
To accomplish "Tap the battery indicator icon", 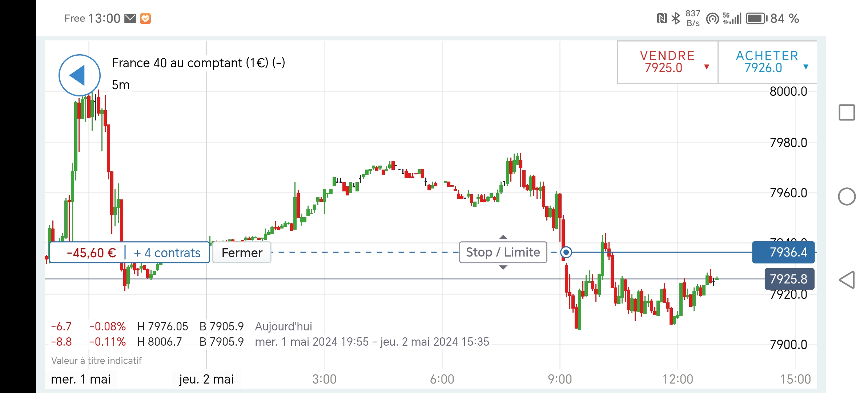I will tap(757, 18).
